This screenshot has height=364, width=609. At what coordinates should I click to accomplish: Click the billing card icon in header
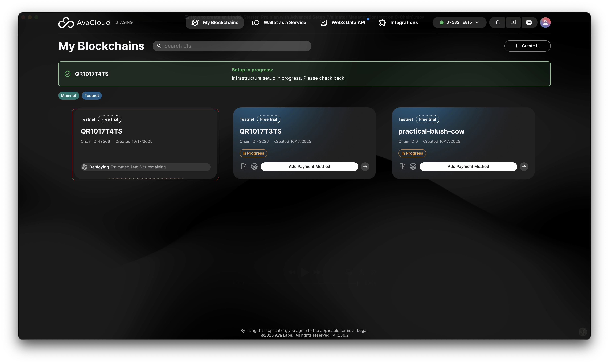[529, 23]
